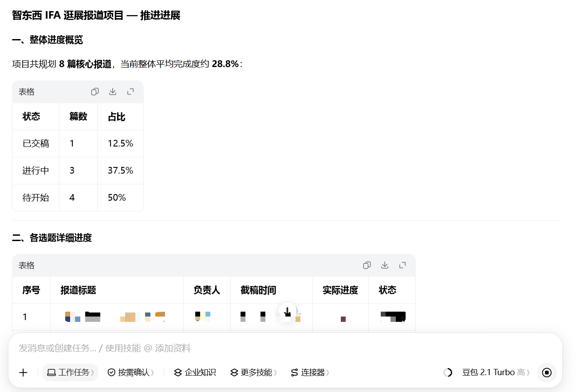Screen dimensions: 576x392
Task: Click the title 智东西 IFA 逛展报道项目
Action: point(68,16)
